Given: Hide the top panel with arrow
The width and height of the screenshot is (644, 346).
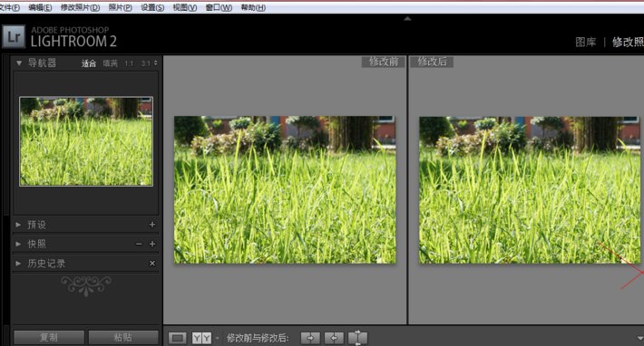Looking at the screenshot, I should (407, 18).
